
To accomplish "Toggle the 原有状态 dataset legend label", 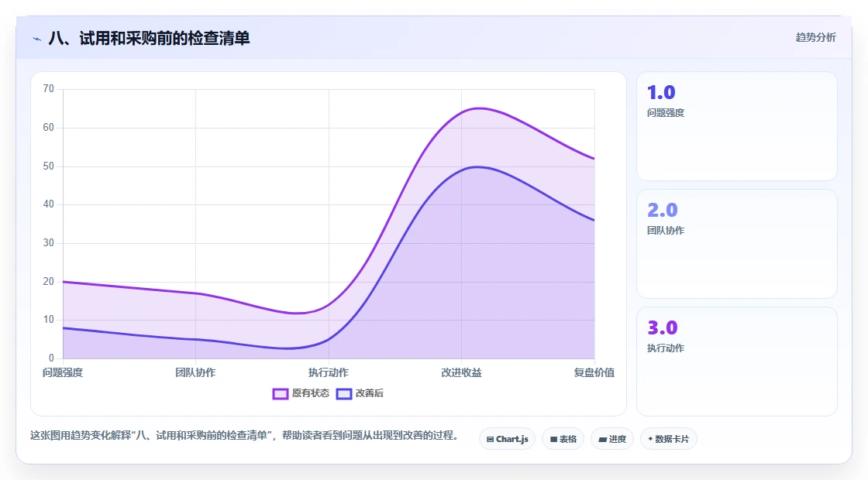I will coord(311,393).
